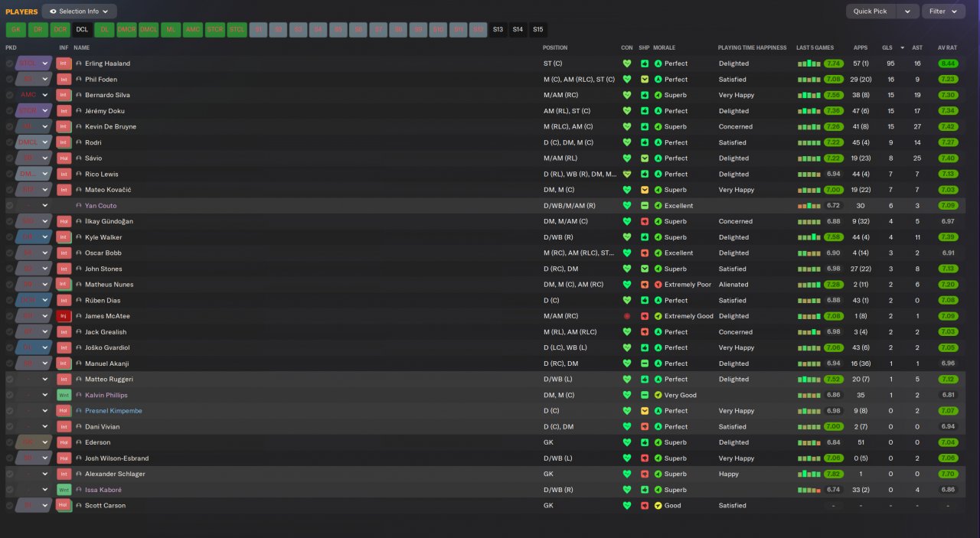Click Issa Kaboré's Wnt status badge
980x538 pixels.
[64, 490]
